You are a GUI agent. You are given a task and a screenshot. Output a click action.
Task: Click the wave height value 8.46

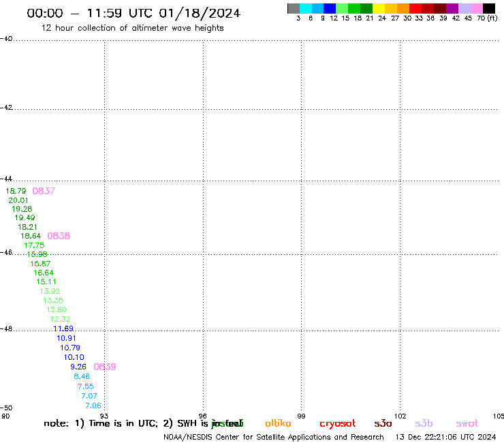coord(82,376)
